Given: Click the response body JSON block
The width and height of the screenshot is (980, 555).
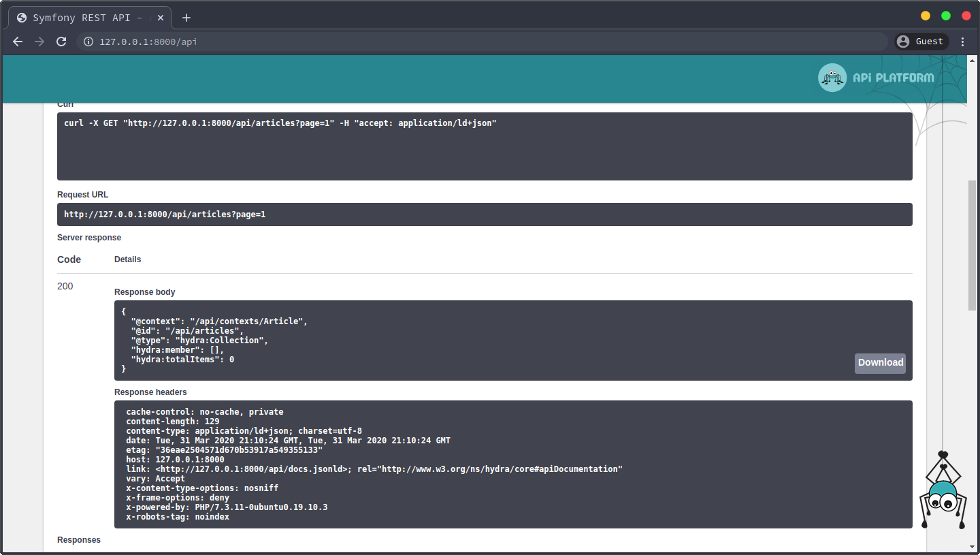Looking at the screenshot, I should click(x=476, y=340).
